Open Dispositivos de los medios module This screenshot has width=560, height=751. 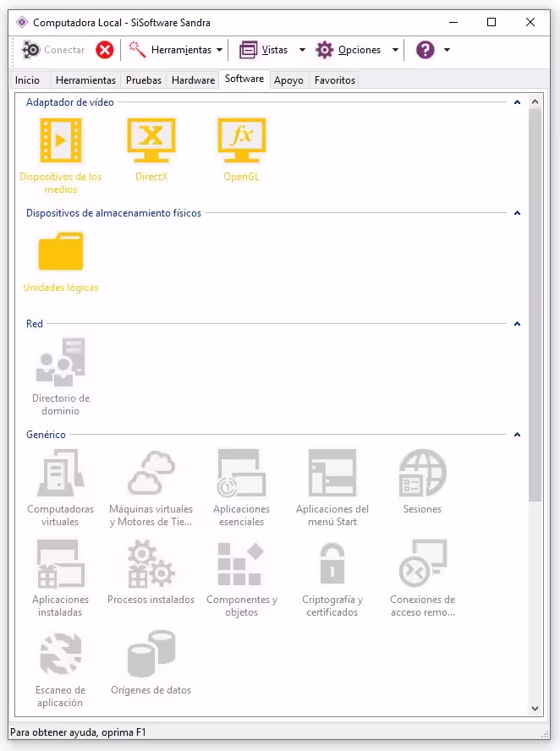(x=61, y=140)
